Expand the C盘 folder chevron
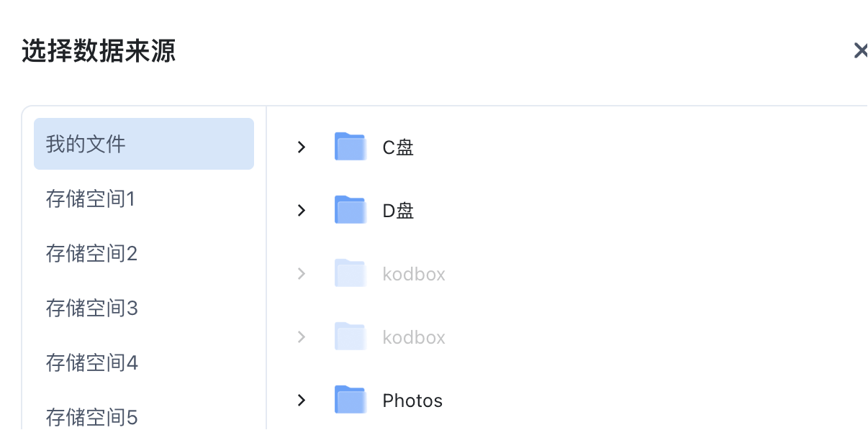The height and width of the screenshot is (430, 868). coord(302,147)
